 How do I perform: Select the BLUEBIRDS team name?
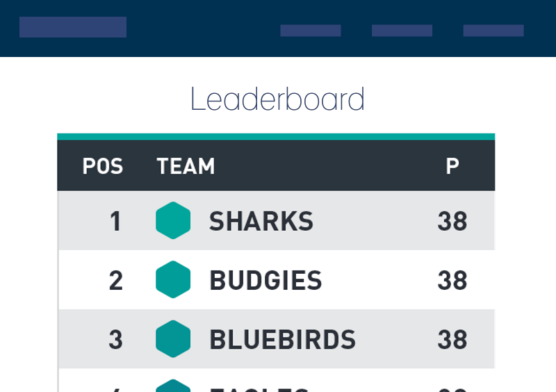(x=283, y=339)
